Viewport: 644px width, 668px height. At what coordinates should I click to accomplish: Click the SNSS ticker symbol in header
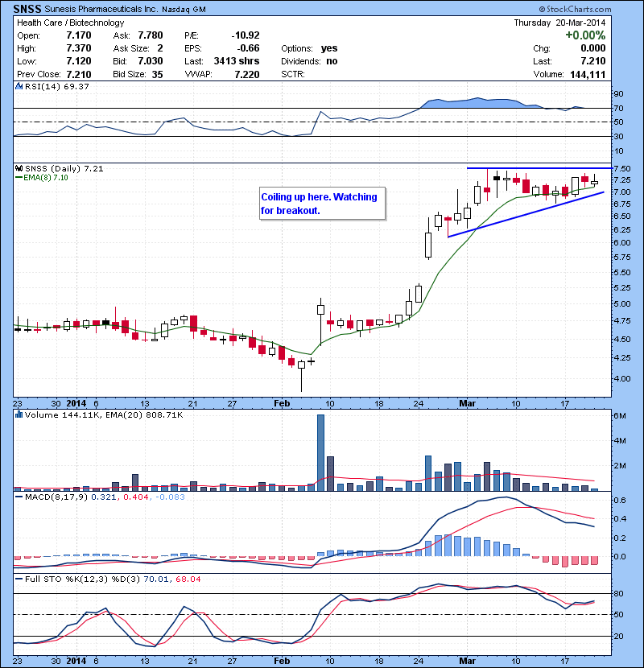point(27,9)
